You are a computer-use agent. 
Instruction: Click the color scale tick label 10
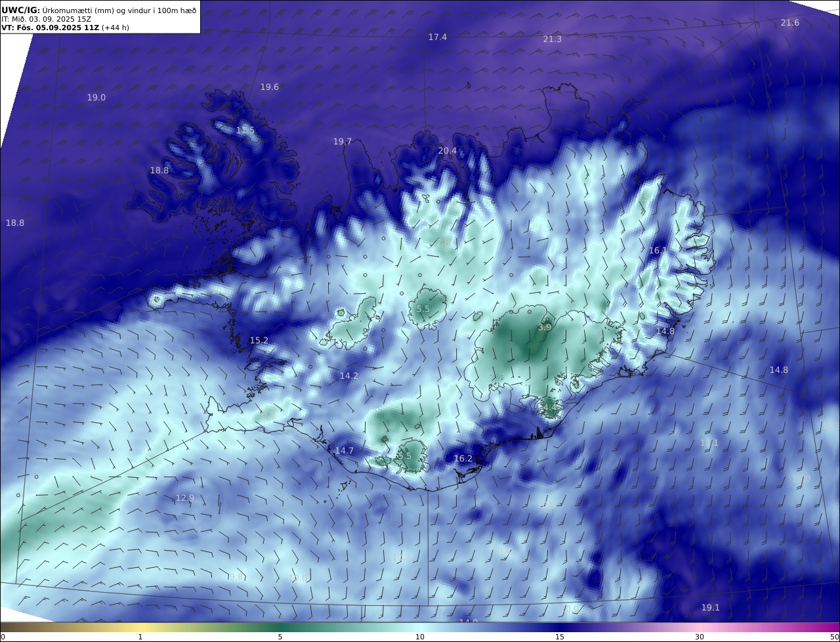(420, 637)
